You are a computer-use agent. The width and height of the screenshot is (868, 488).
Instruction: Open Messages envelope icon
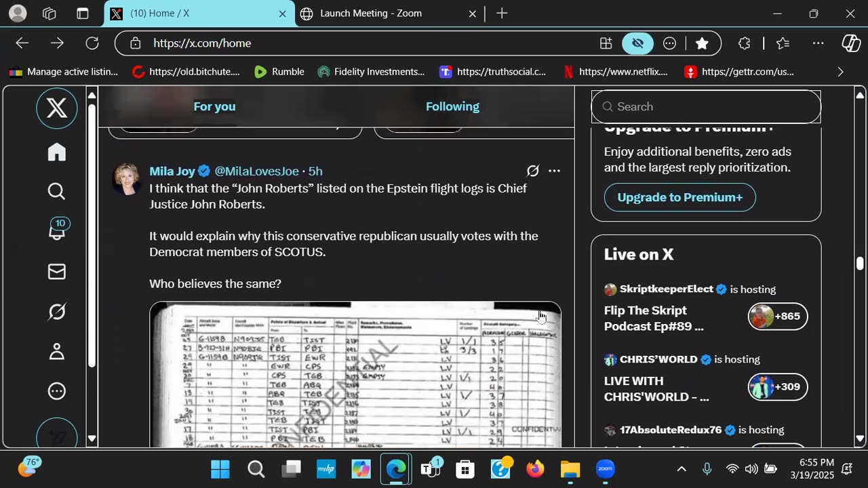[57, 272]
